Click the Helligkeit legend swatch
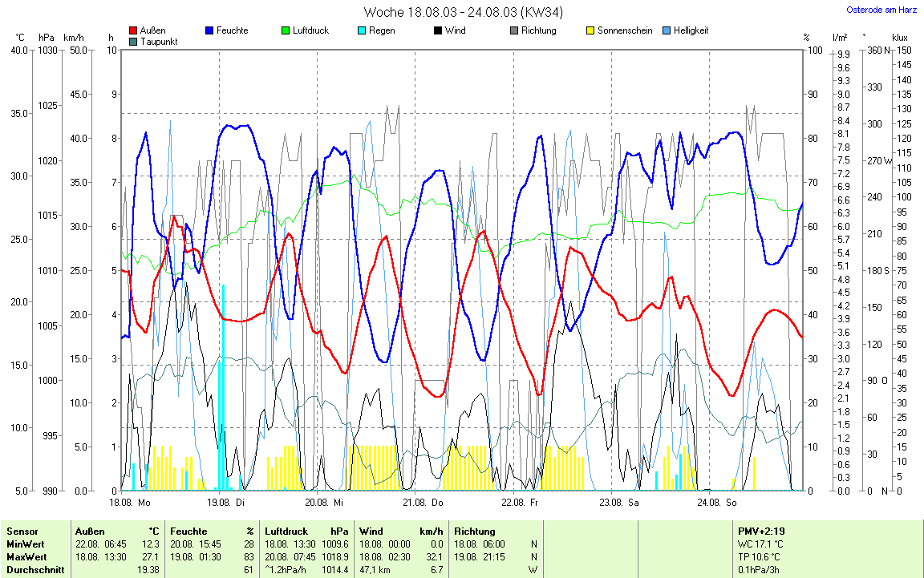Image resolution: width=924 pixels, height=578 pixels. (x=667, y=30)
